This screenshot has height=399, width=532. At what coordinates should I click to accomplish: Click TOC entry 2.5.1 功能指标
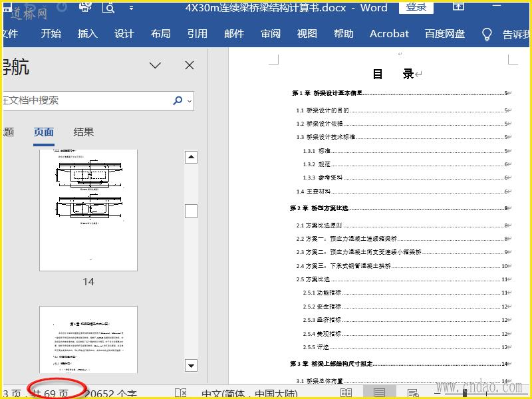(407, 293)
